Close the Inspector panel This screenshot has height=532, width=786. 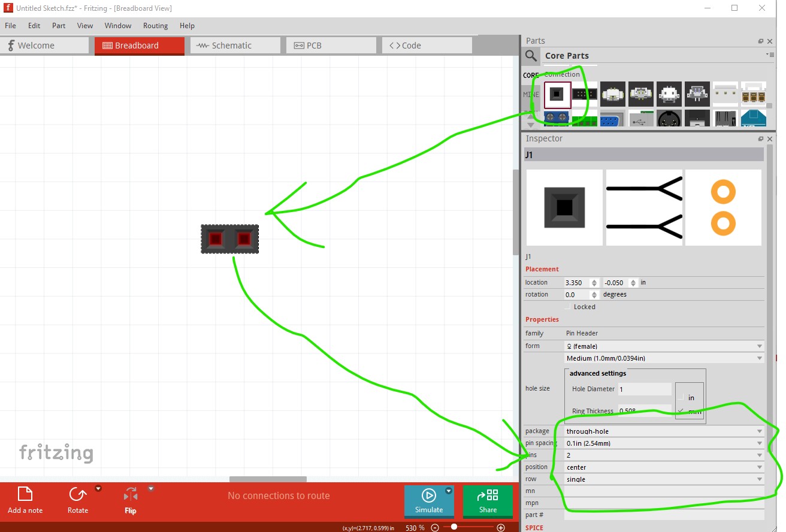pos(770,139)
